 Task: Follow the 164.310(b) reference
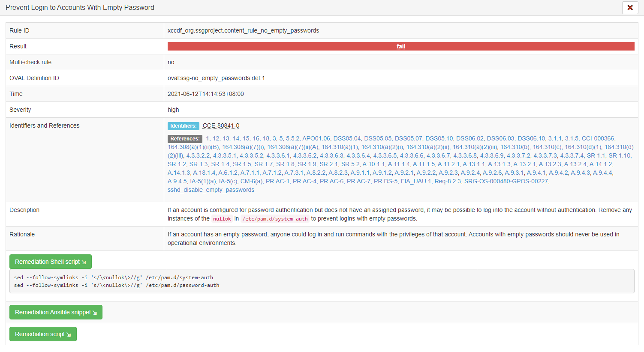coord(515,147)
